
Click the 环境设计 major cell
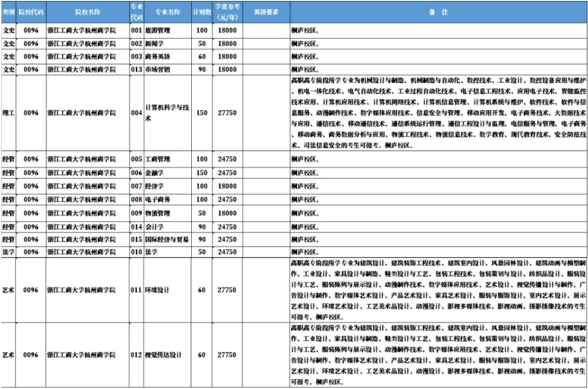157,290
